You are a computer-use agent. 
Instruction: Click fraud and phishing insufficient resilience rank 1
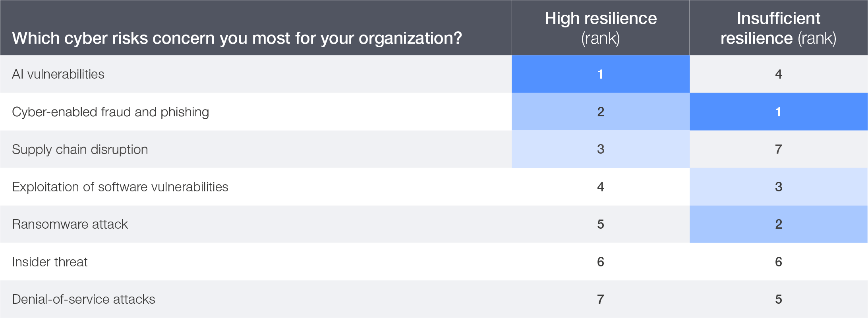pos(778,112)
